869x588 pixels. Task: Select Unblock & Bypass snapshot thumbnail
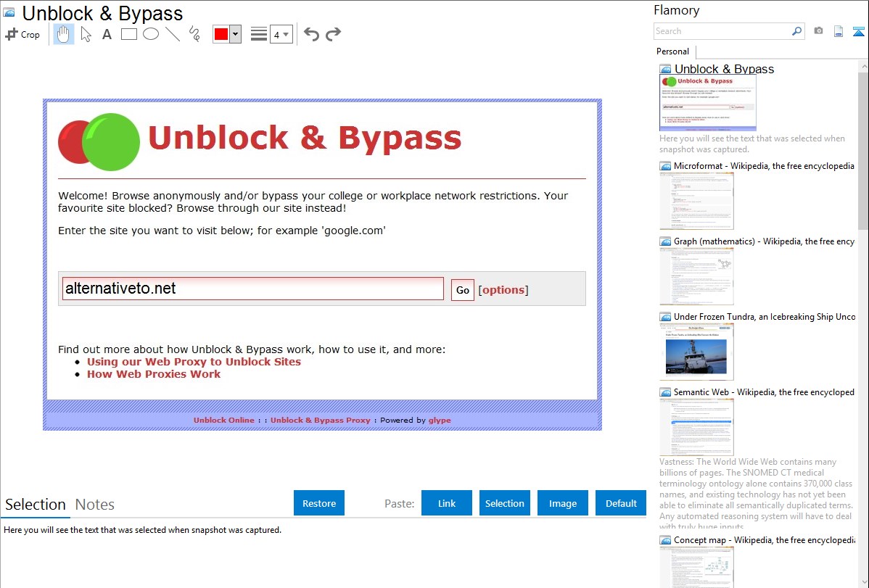pyautogui.click(x=708, y=103)
